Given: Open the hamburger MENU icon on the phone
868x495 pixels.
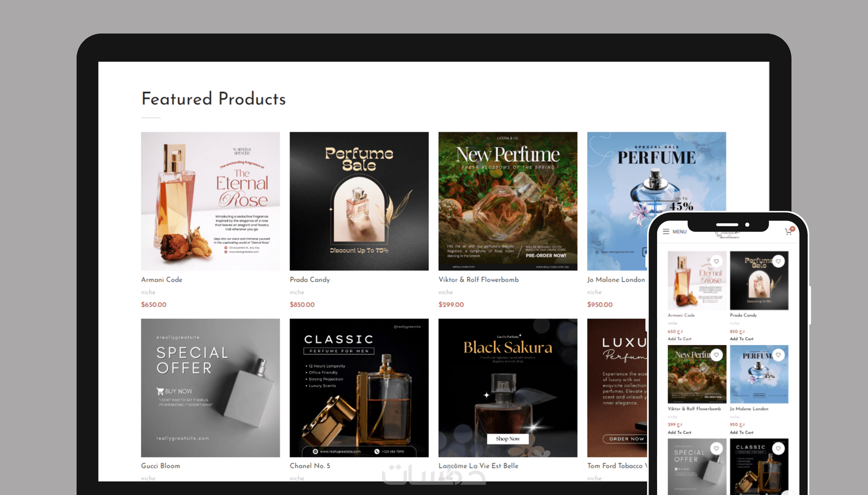Looking at the screenshot, I should (666, 232).
